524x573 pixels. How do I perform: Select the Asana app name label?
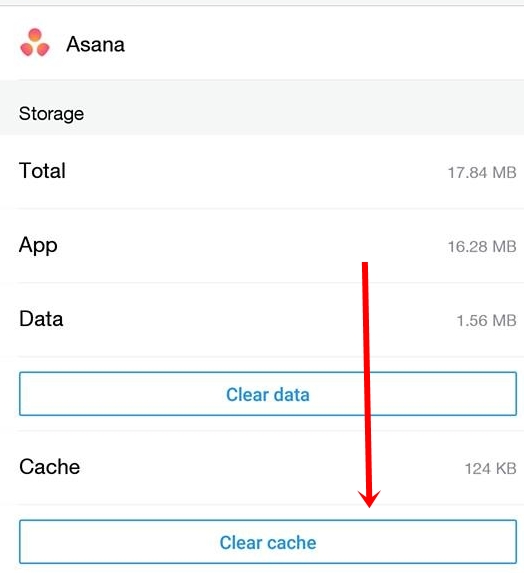click(95, 44)
